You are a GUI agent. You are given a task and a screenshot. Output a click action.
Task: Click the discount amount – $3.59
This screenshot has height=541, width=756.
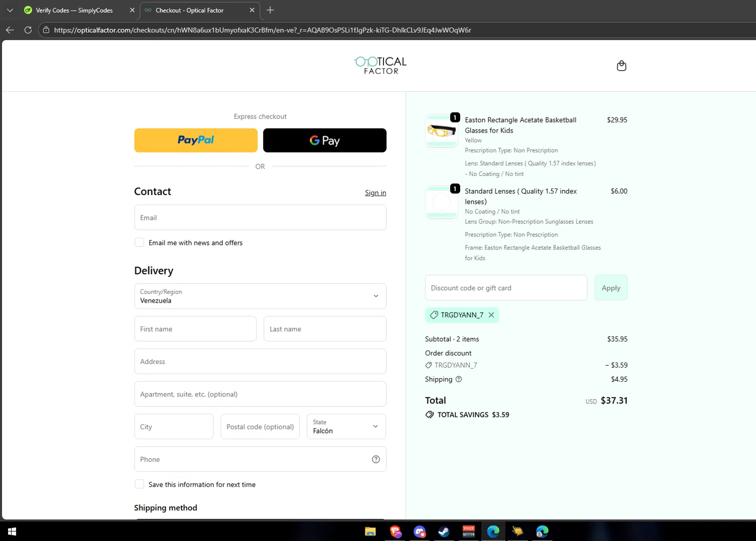coord(616,365)
